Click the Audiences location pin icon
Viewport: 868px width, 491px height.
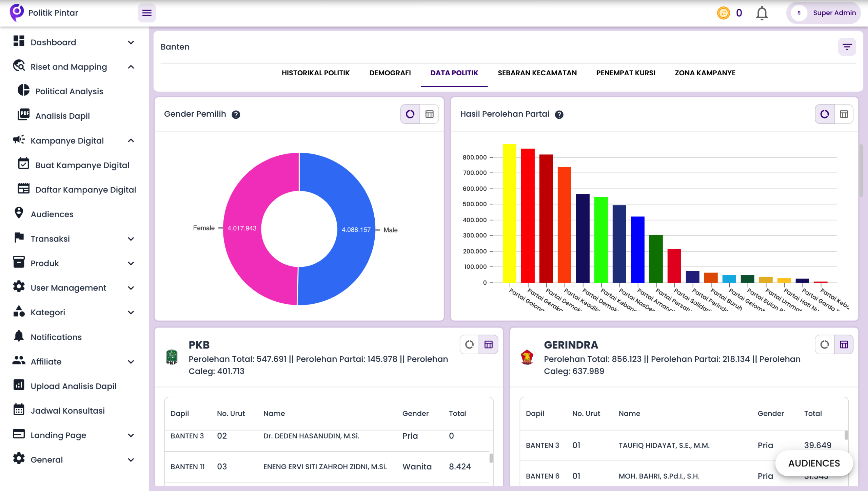point(19,213)
